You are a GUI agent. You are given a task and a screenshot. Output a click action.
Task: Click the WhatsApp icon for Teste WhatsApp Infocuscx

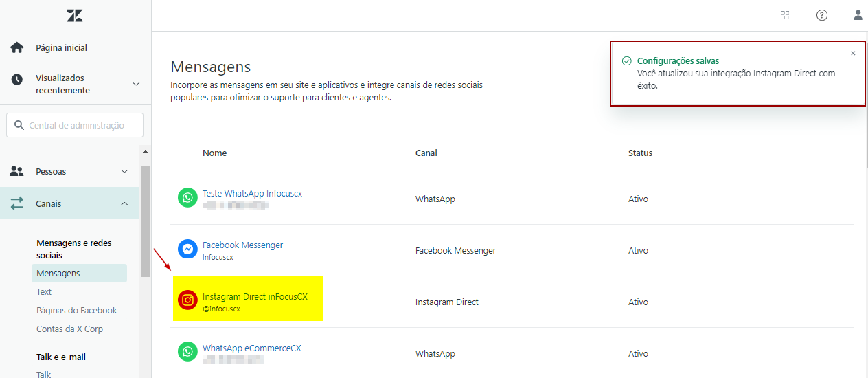point(187,198)
